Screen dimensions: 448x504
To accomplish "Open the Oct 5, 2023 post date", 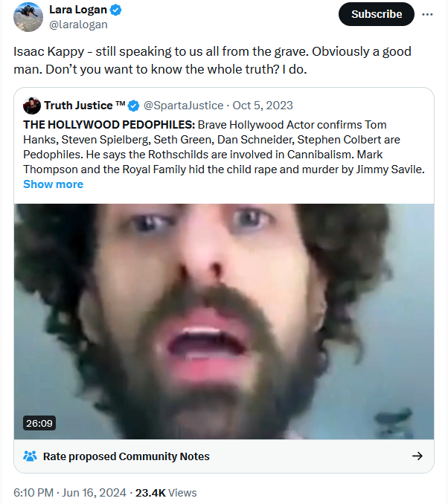I will (x=263, y=106).
